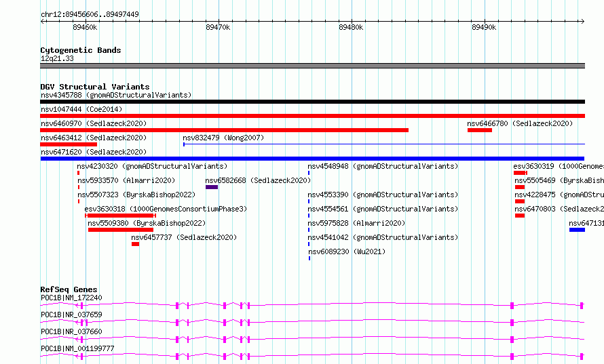Open nsv5975828 (Almarri2020) label

[x=356, y=223]
